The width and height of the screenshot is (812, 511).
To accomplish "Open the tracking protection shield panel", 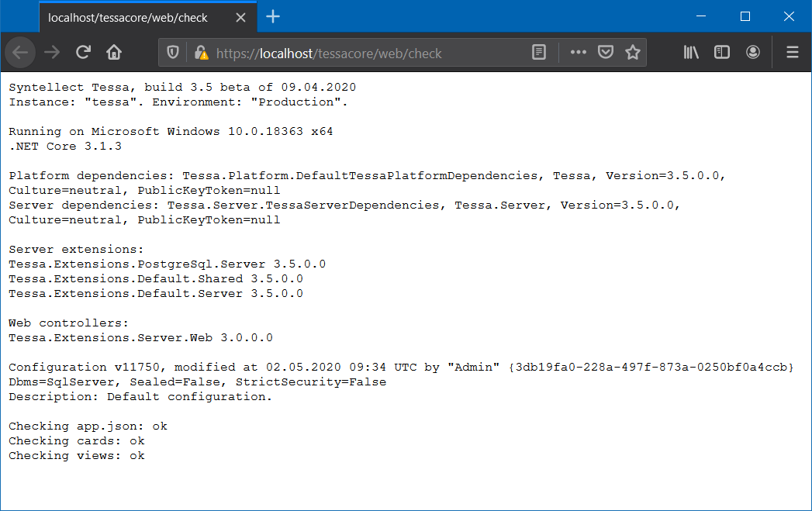I will pyautogui.click(x=174, y=53).
